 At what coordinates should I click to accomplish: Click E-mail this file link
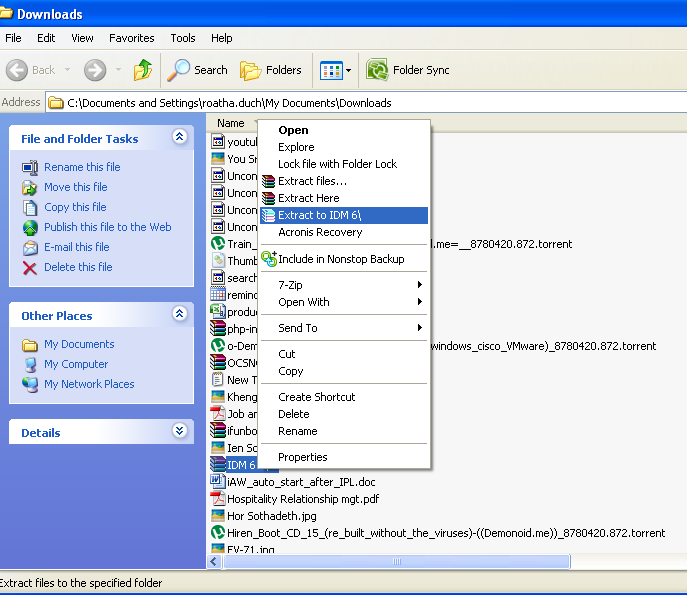click(x=77, y=247)
